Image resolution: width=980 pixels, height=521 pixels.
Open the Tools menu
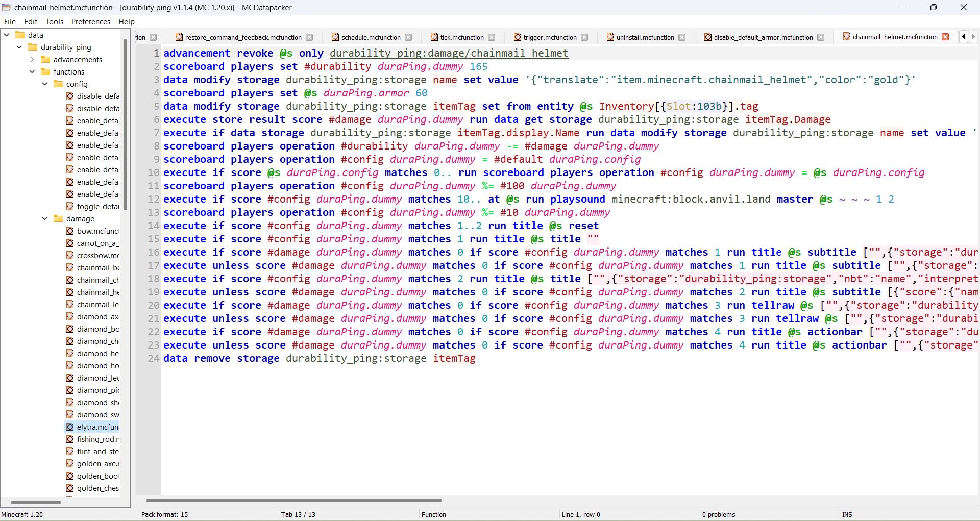tap(54, 21)
